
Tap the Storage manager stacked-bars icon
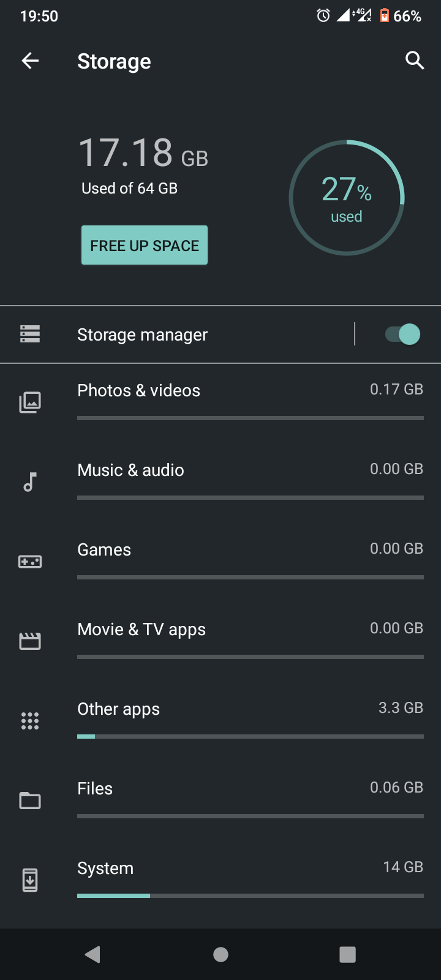point(30,334)
